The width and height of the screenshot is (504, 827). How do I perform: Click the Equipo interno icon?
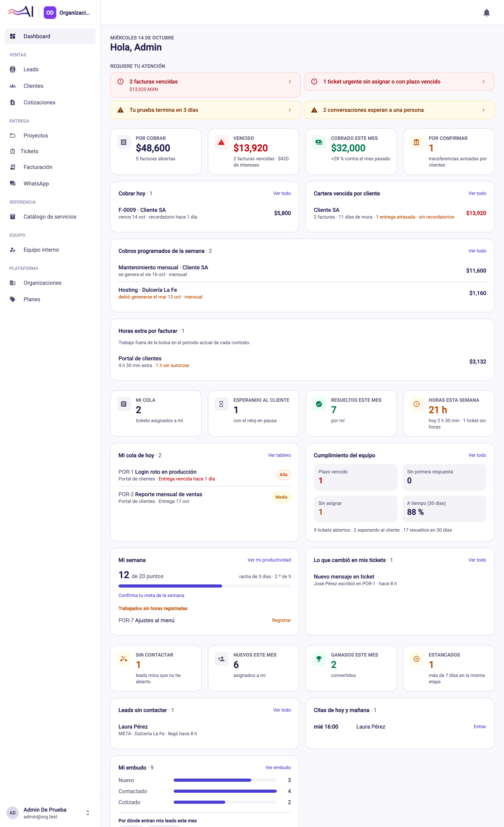[13, 250]
